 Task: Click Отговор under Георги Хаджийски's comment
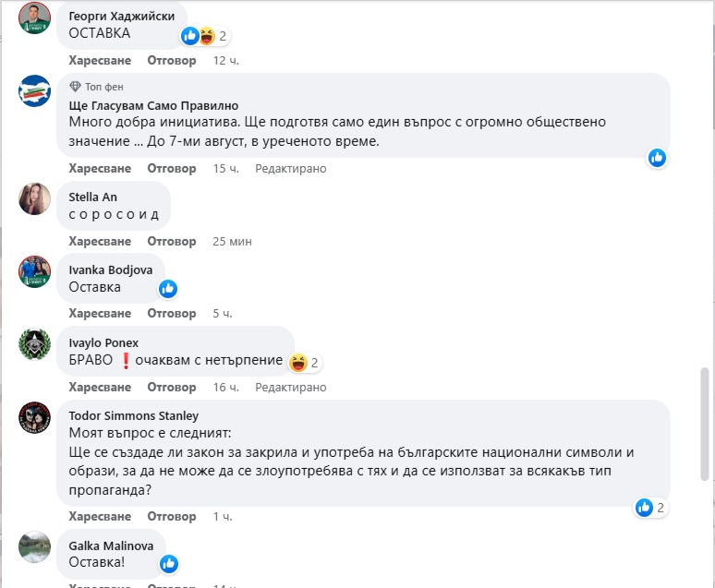tap(172, 60)
